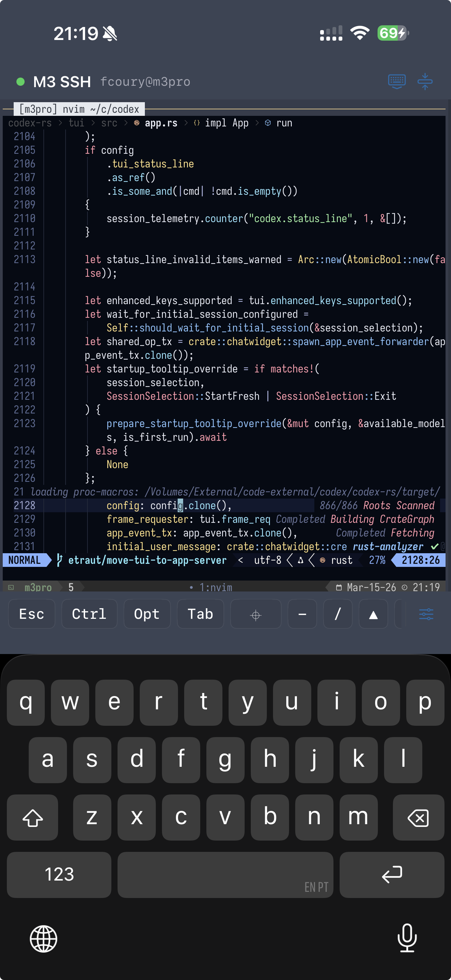Click 'should_wait_for_initial_session' on line 2117

pos(224,328)
